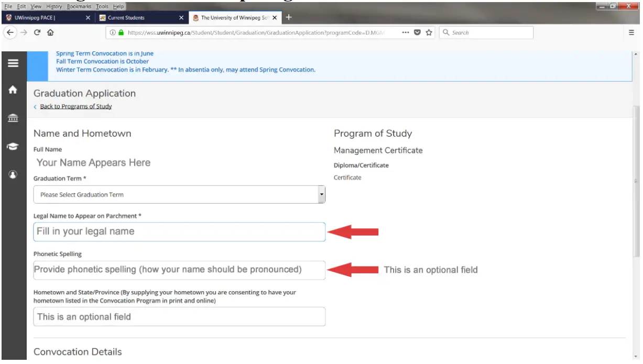
Task: Save the page to Pocket
Action: [417, 32]
